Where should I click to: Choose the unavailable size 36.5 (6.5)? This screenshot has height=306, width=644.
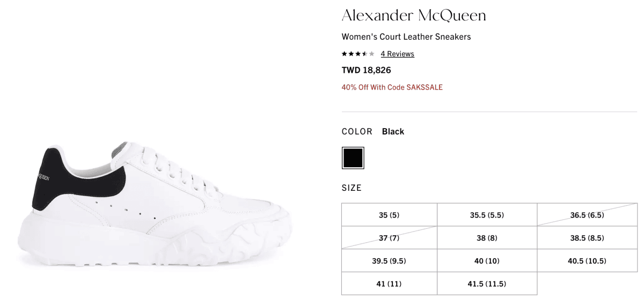point(587,215)
